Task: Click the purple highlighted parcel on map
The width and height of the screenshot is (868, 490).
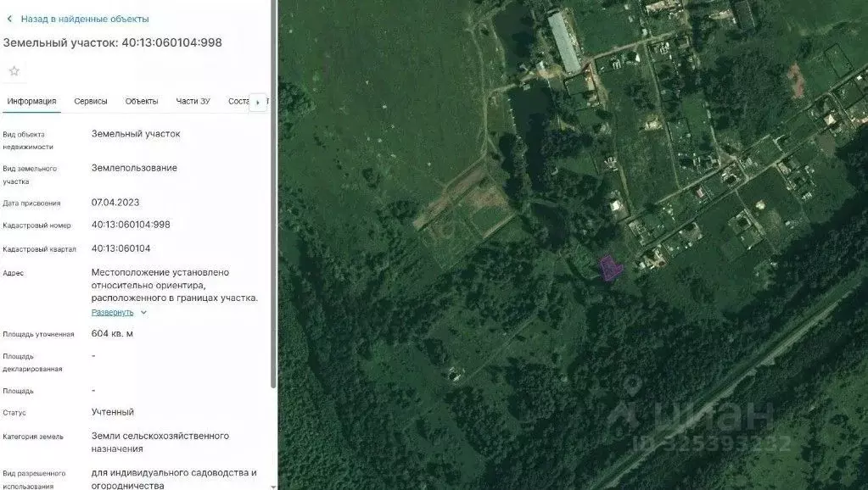Action: tap(610, 268)
